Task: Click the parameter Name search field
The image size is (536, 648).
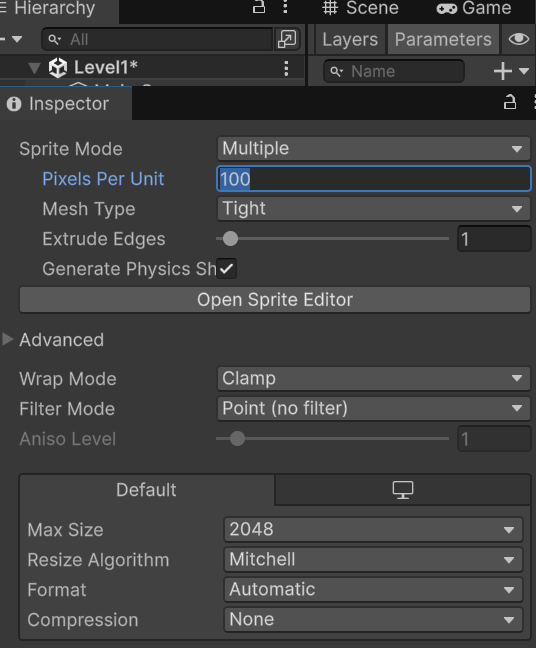Action: click(x=394, y=71)
